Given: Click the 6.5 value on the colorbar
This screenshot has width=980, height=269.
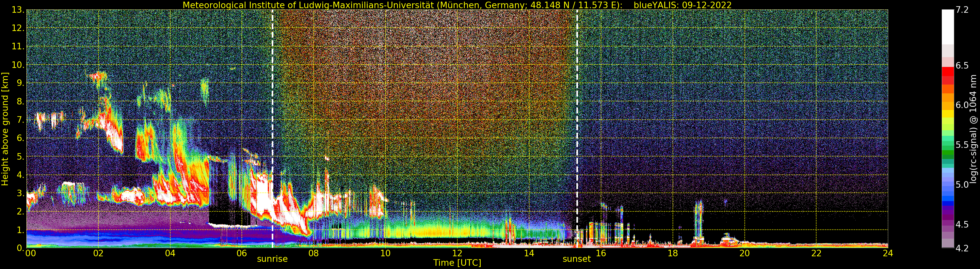Looking at the screenshot, I should point(962,65).
